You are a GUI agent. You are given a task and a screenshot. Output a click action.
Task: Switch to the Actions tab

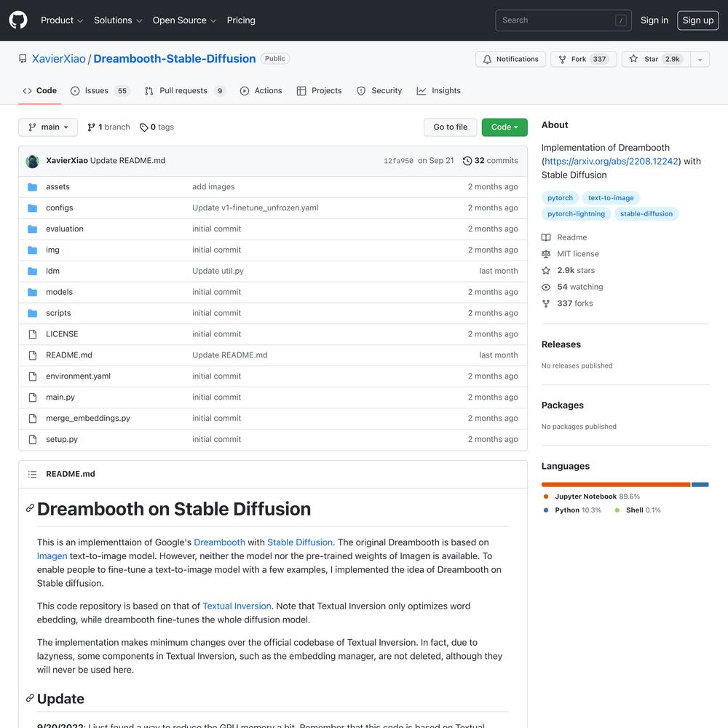point(261,91)
